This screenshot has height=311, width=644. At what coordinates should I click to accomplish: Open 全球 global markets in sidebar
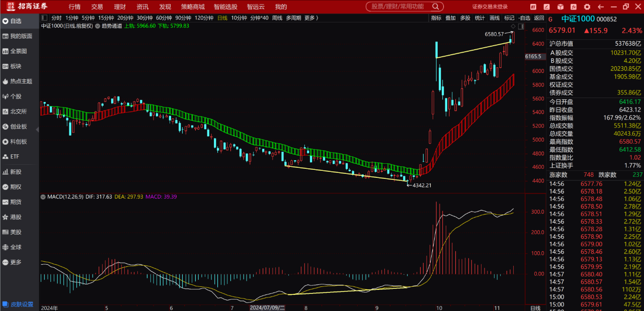pos(16,247)
